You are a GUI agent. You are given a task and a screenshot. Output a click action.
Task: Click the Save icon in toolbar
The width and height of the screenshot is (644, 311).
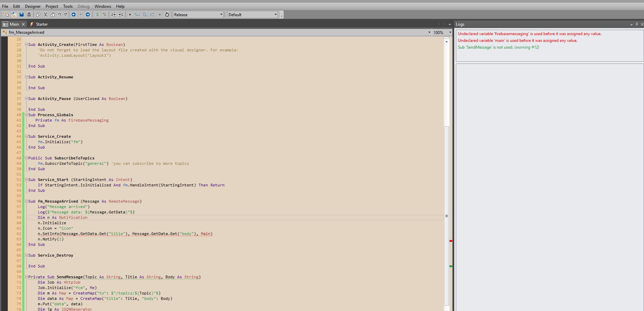[22, 15]
